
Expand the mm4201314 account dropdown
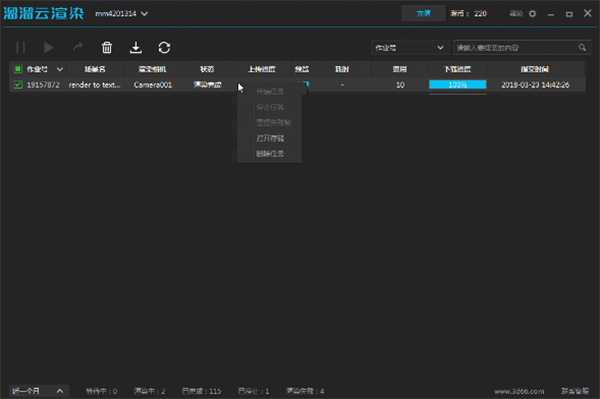(144, 14)
